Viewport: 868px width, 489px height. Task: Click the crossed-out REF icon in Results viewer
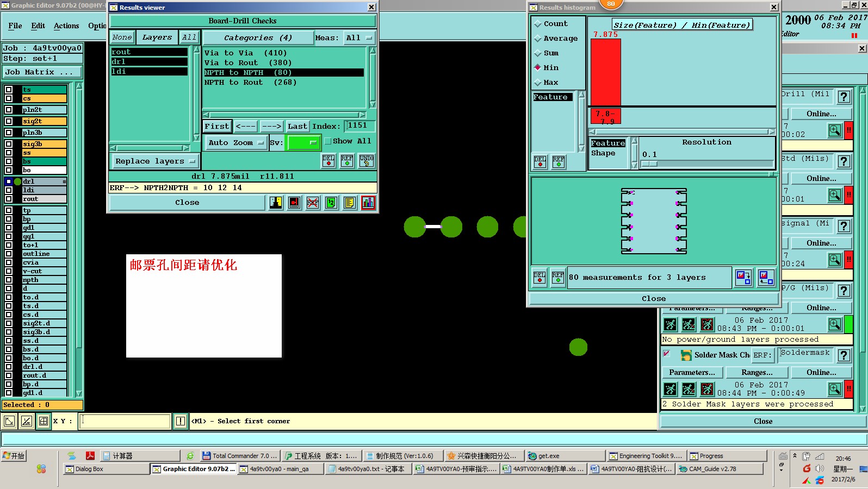click(x=313, y=203)
